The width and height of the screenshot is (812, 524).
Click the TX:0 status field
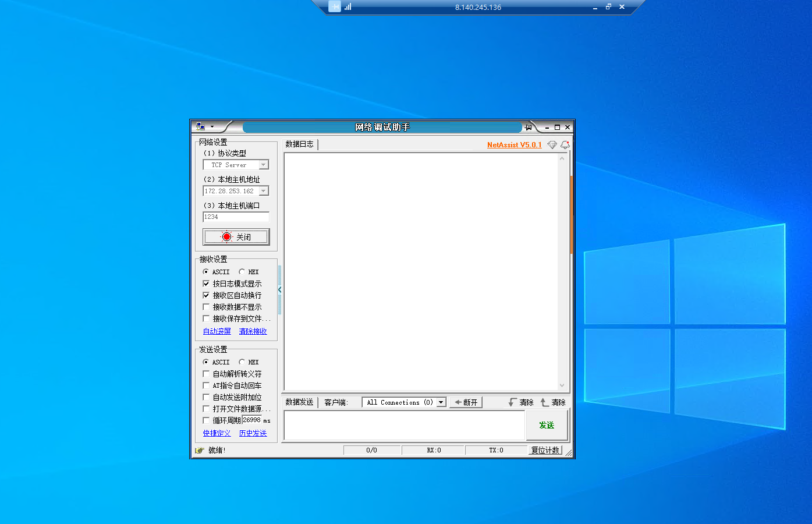496,450
